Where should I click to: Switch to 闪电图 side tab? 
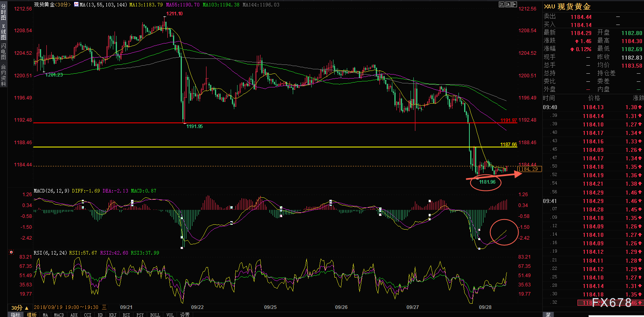4,52
